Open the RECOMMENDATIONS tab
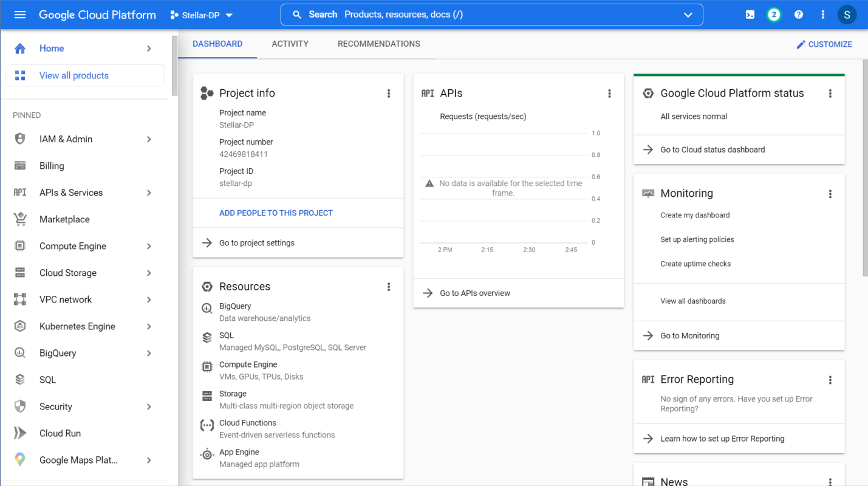The width and height of the screenshot is (868, 486). tap(378, 43)
